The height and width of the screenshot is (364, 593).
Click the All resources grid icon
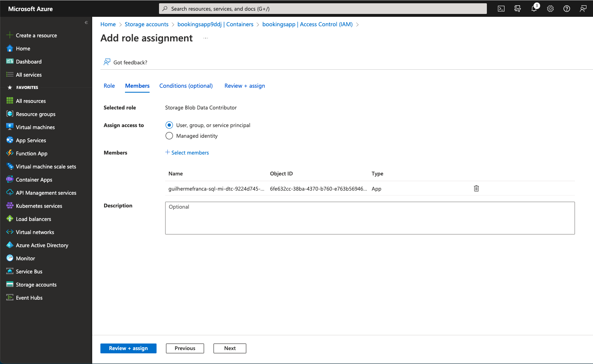point(10,101)
